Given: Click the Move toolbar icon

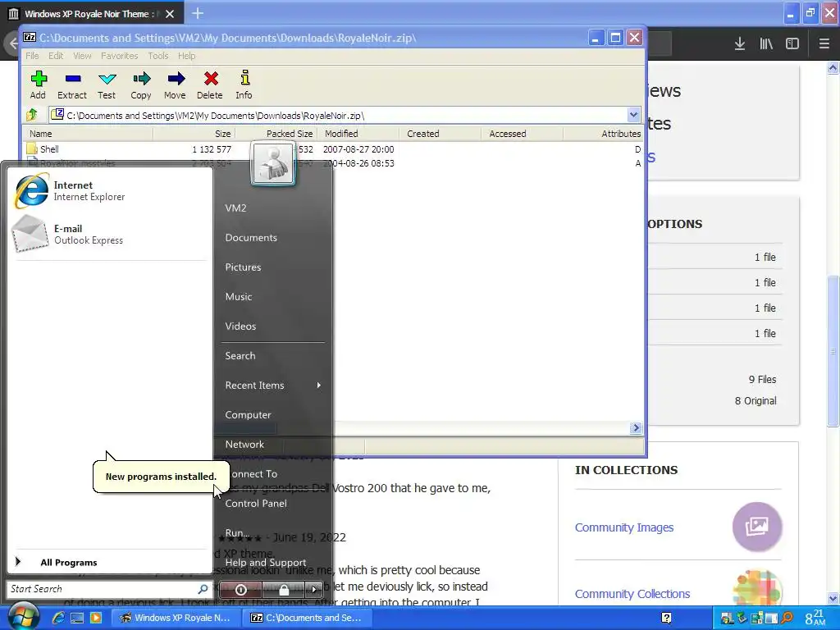Looking at the screenshot, I should pyautogui.click(x=176, y=84).
